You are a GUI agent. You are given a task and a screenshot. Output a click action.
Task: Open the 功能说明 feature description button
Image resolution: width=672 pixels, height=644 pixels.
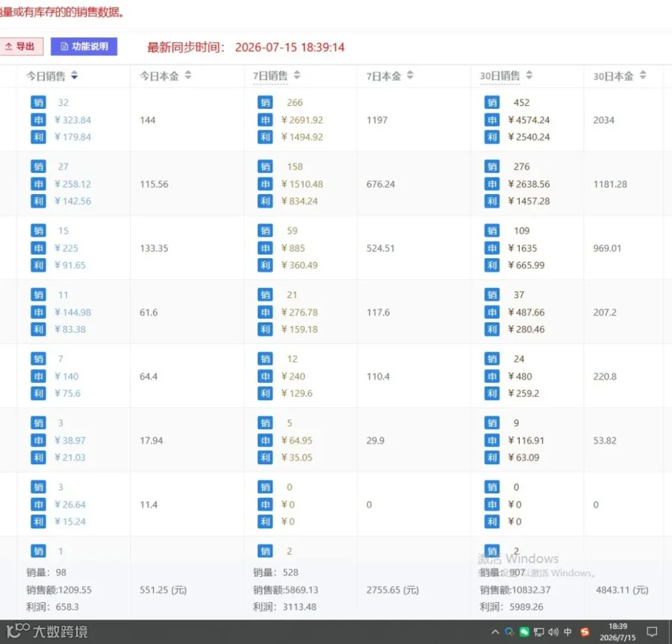84,47
